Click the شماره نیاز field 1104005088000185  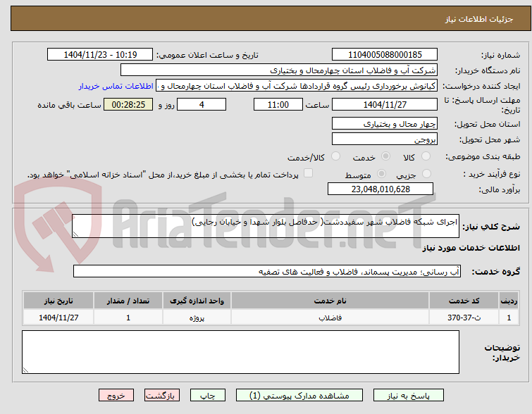[385, 55]
